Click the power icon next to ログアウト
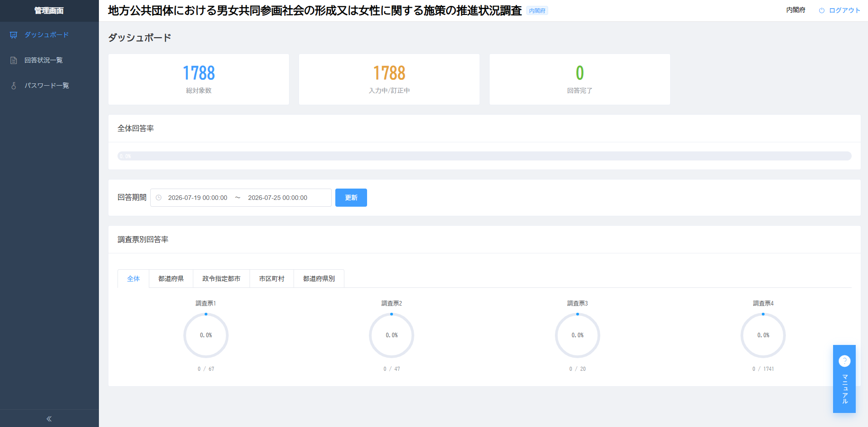Screen dimensions: 868x427 (822, 10)
